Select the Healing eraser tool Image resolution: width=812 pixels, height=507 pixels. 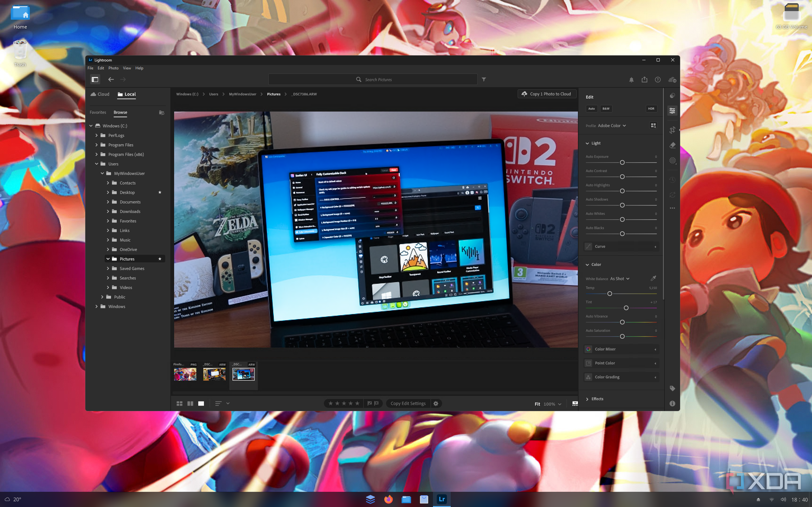(x=672, y=145)
